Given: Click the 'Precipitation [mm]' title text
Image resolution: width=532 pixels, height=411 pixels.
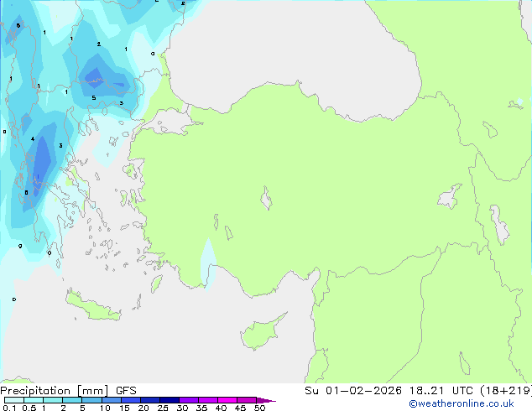Looking at the screenshot, I should coord(54,391).
